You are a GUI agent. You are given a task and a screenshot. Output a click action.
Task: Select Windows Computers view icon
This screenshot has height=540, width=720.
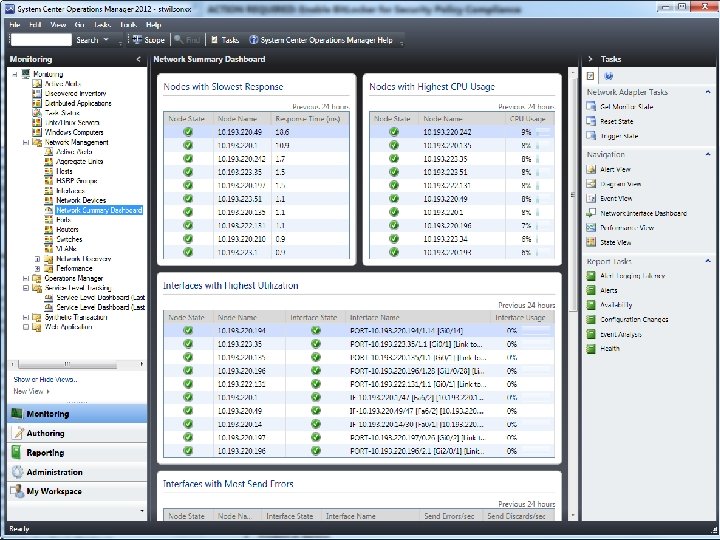[x=37, y=132]
